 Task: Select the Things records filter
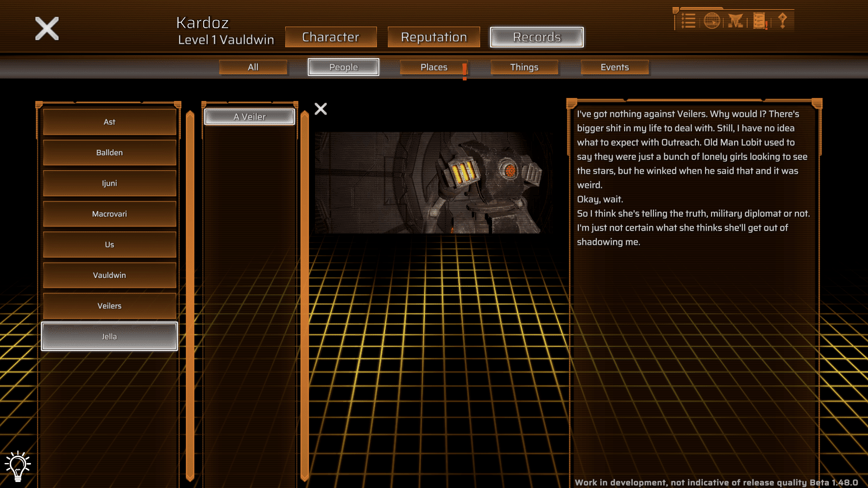[x=524, y=67]
